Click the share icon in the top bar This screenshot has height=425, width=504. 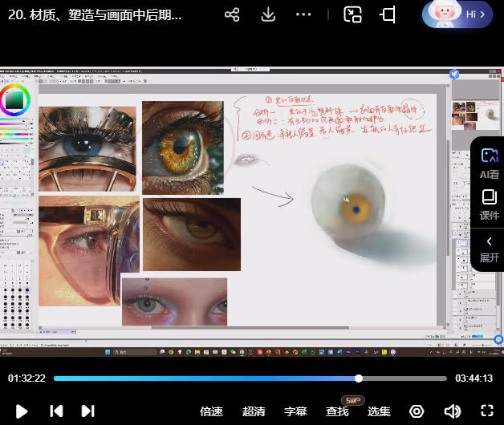click(x=232, y=15)
